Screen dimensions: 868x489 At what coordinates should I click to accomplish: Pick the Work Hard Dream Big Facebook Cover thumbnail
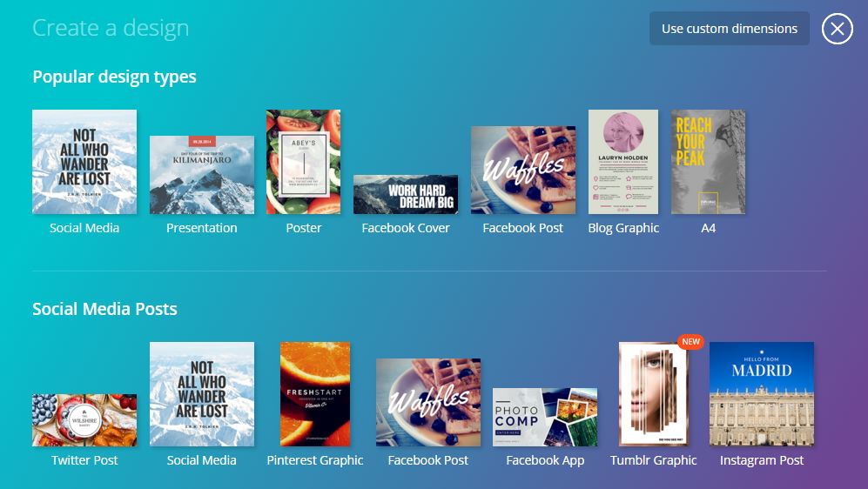pos(406,194)
